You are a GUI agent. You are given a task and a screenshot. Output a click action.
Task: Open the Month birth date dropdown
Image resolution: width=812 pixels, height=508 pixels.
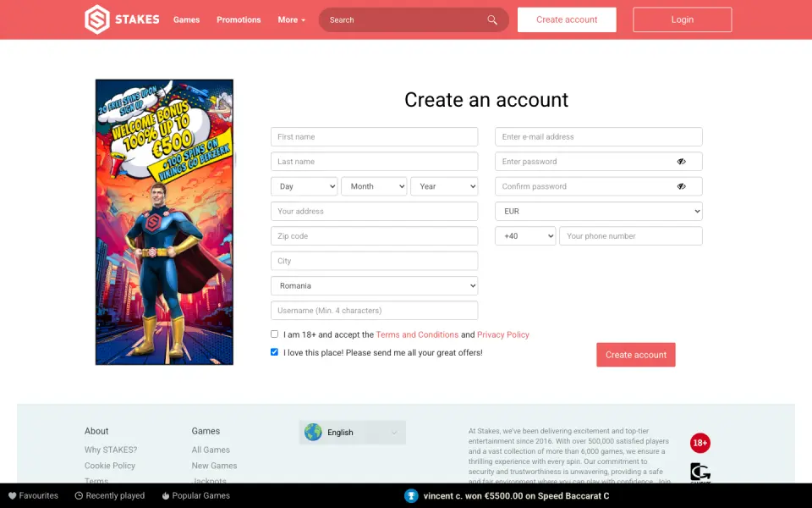tap(374, 186)
